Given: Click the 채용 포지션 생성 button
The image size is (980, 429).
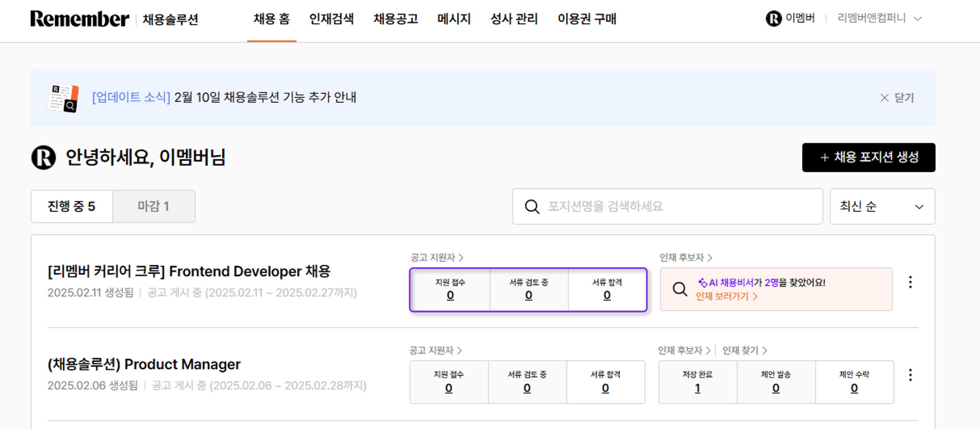Looking at the screenshot, I should (869, 157).
